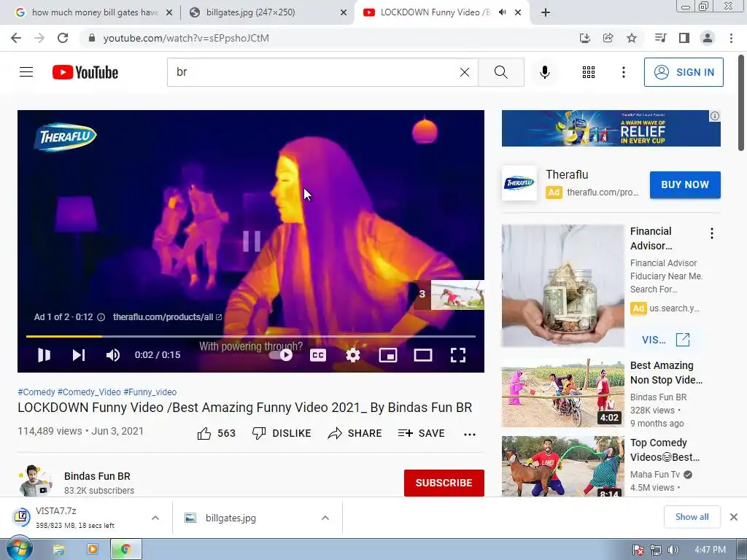This screenshot has height=560, width=747.
Task: Open Chrome profile icon
Action: 708,38
